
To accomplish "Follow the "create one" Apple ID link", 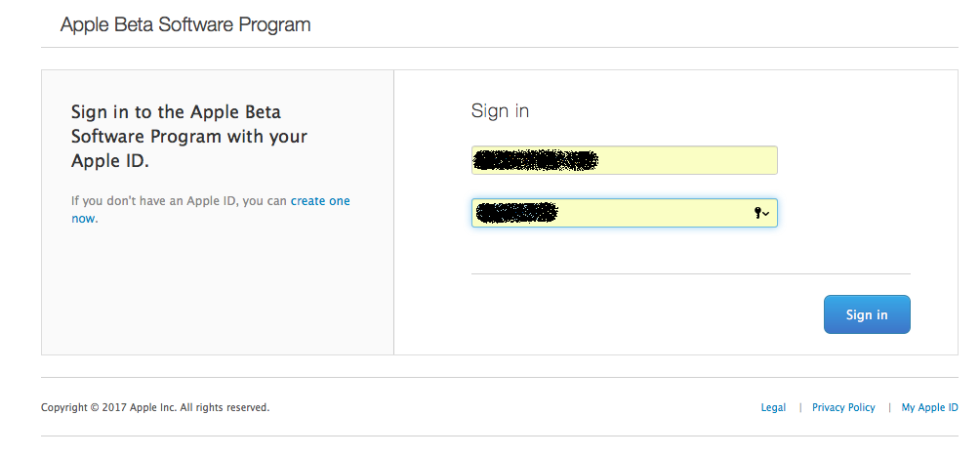I will [x=320, y=201].
